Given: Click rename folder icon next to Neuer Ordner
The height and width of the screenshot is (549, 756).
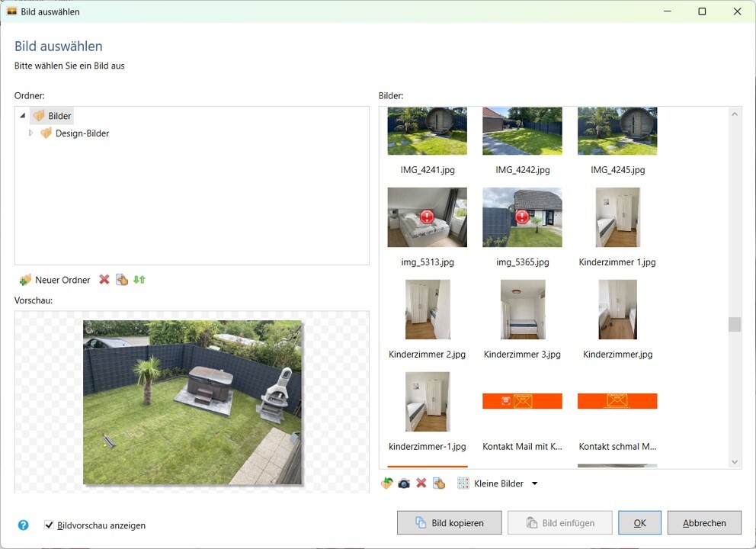Looking at the screenshot, I should point(122,279).
